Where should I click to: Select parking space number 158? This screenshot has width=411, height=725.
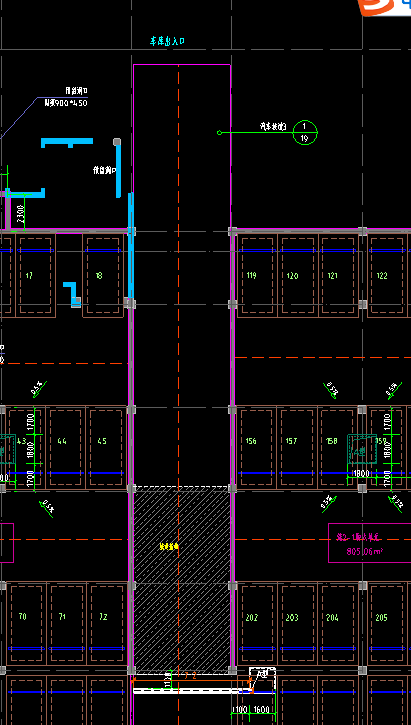pyautogui.click(x=332, y=441)
